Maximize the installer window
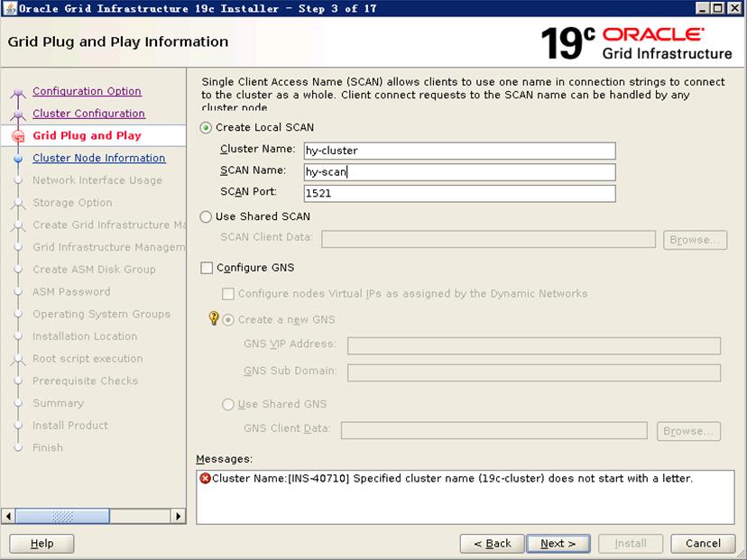This screenshot has width=747, height=560. coord(718,8)
